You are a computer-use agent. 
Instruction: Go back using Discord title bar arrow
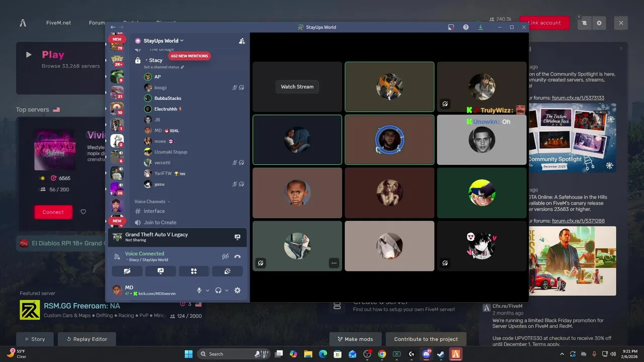pos(113,27)
